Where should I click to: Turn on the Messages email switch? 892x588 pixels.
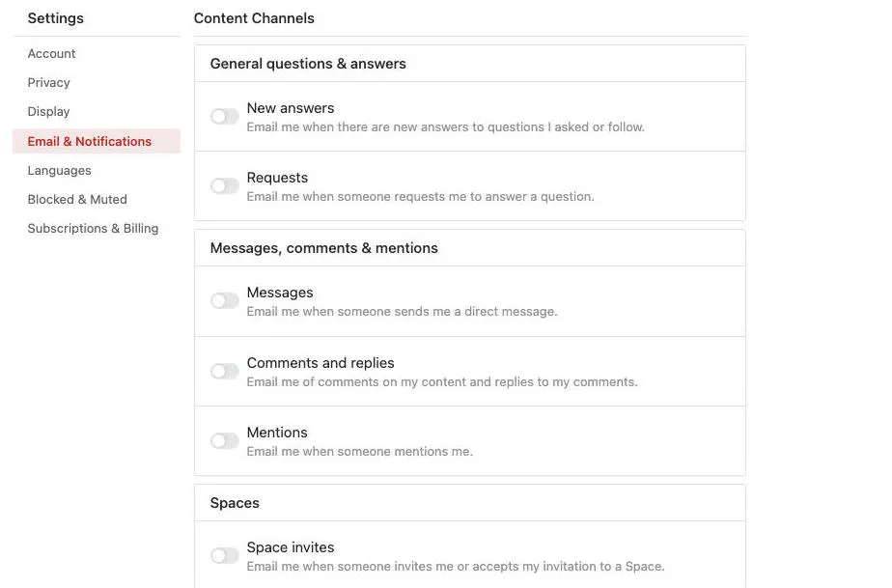coord(224,301)
